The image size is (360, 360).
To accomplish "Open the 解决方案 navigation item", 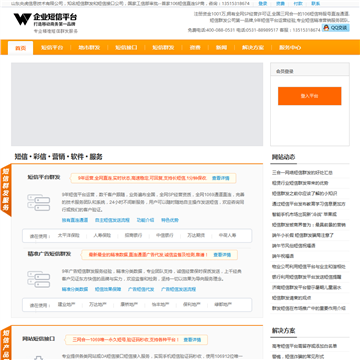I will click(253, 47).
